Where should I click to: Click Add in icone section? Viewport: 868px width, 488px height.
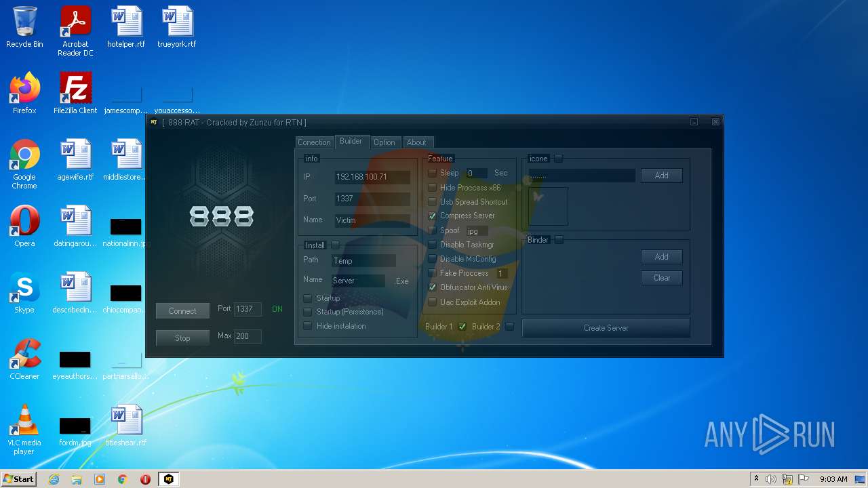[x=662, y=176]
